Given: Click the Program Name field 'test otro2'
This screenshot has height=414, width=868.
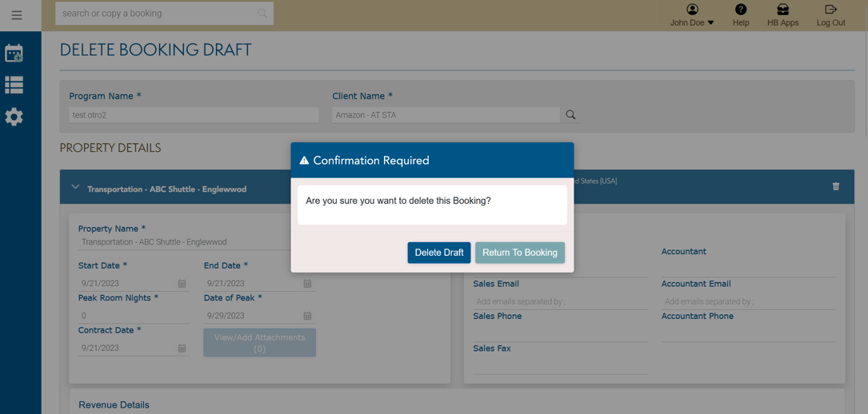Looking at the screenshot, I should click(x=194, y=115).
